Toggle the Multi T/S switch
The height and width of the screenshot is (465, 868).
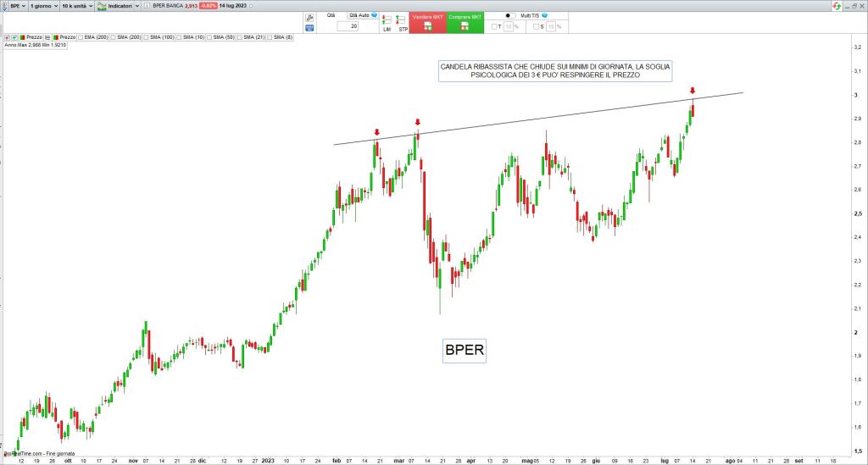[x=509, y=15]
